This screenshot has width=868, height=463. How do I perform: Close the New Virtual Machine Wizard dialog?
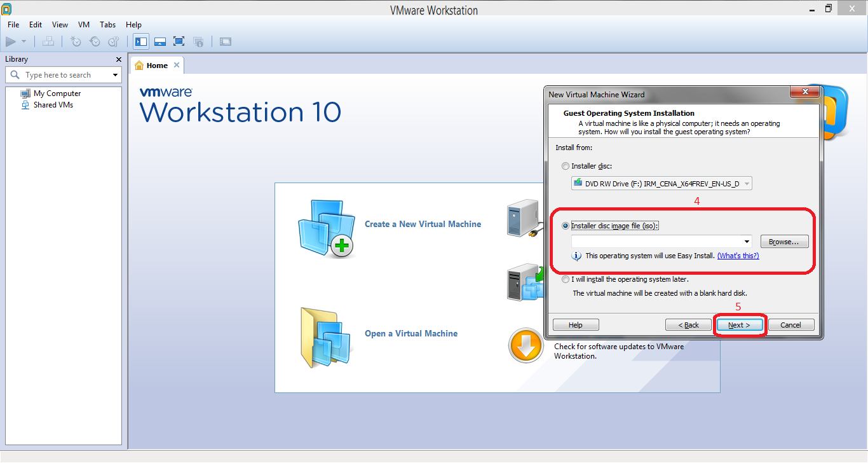pos(805,93)
